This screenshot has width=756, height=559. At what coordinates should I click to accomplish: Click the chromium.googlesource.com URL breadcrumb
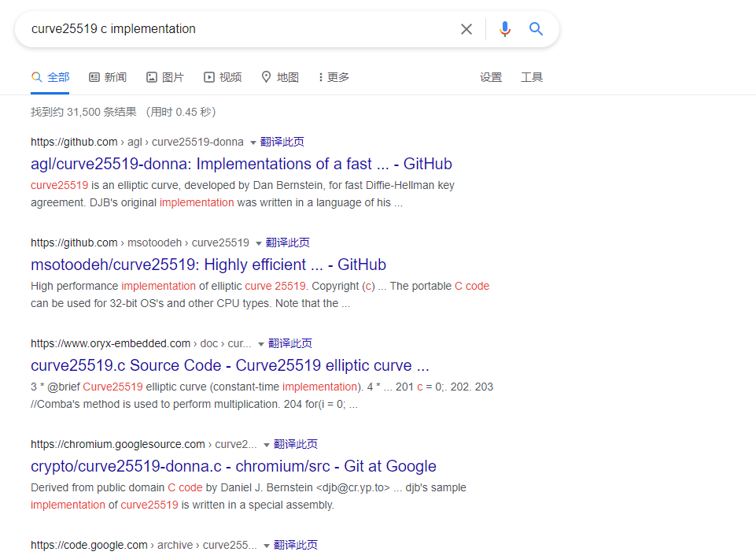pyautogui.click(x=144, y=445)
